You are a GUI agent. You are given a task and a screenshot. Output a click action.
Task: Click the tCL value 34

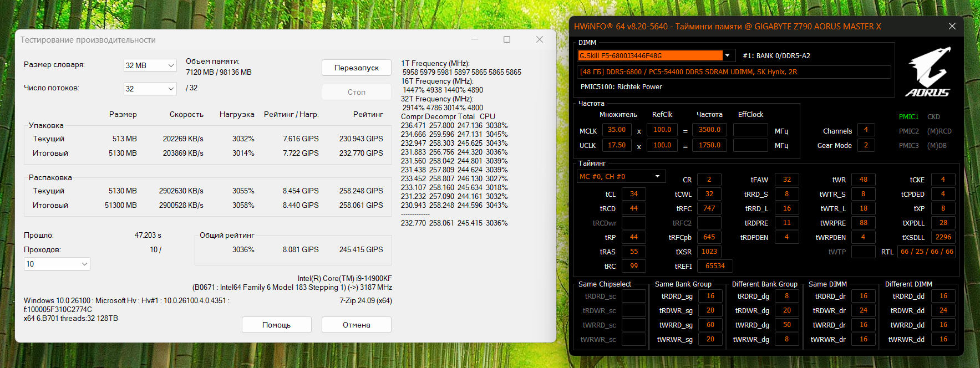click(x=634, y=194)
